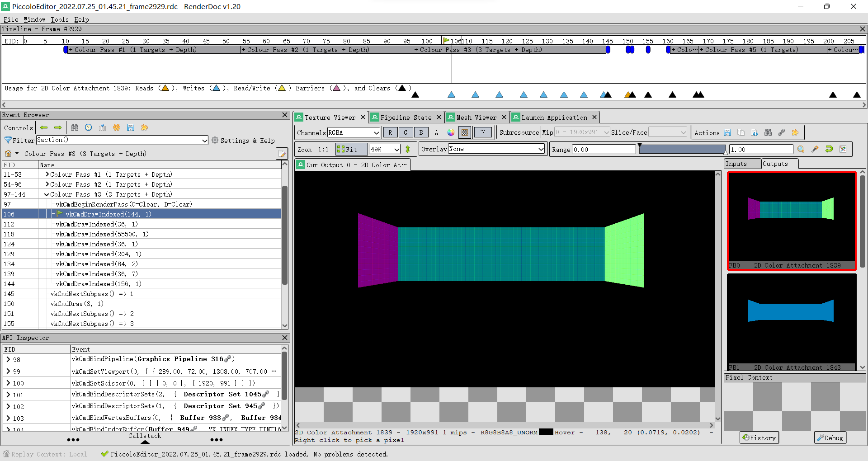Collapse Colour Pass #3 tree node
Viewport: 868px width, 461px height.
pos(47,194)
